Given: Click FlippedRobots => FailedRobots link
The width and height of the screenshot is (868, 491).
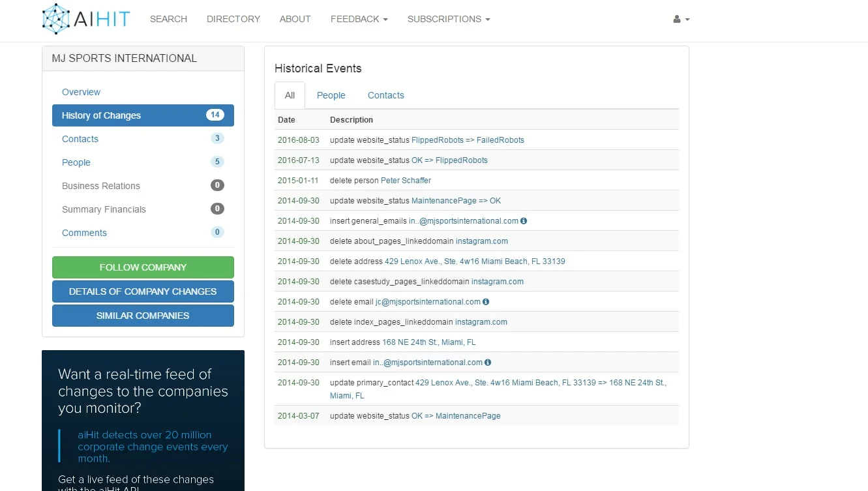Looking at the screenshot, I should click(468, 140).
